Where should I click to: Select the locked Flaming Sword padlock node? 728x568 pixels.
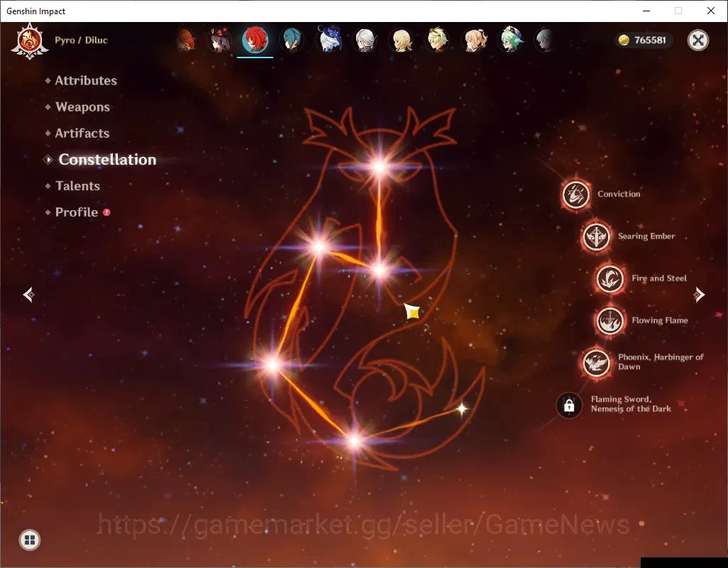(x=569, y=405)
